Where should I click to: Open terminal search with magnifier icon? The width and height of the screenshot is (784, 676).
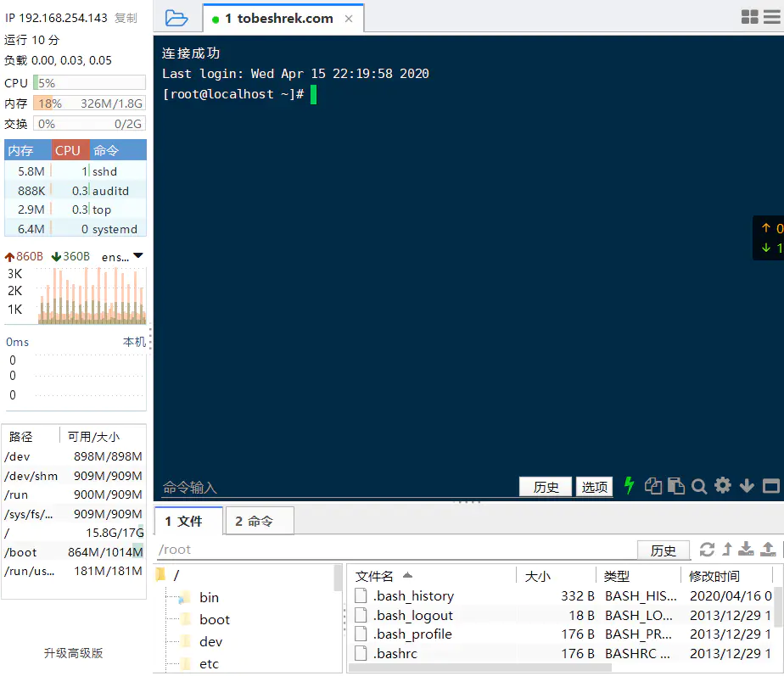coord(699,486)
